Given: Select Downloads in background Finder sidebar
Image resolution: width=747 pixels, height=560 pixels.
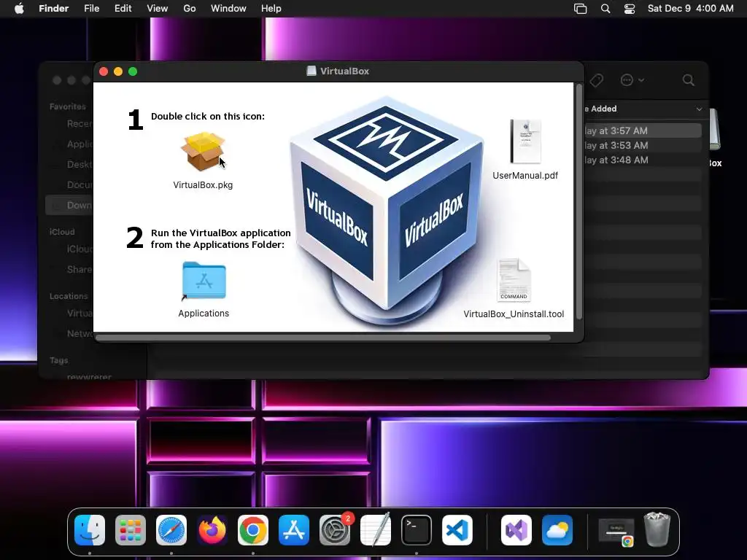Looking at the screenshot, I should point(69,205).
